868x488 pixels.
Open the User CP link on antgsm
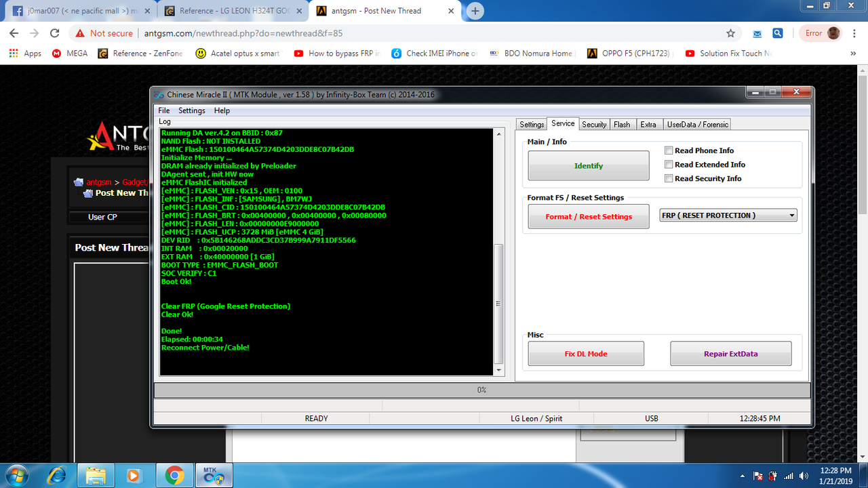[x=102, y=217]
